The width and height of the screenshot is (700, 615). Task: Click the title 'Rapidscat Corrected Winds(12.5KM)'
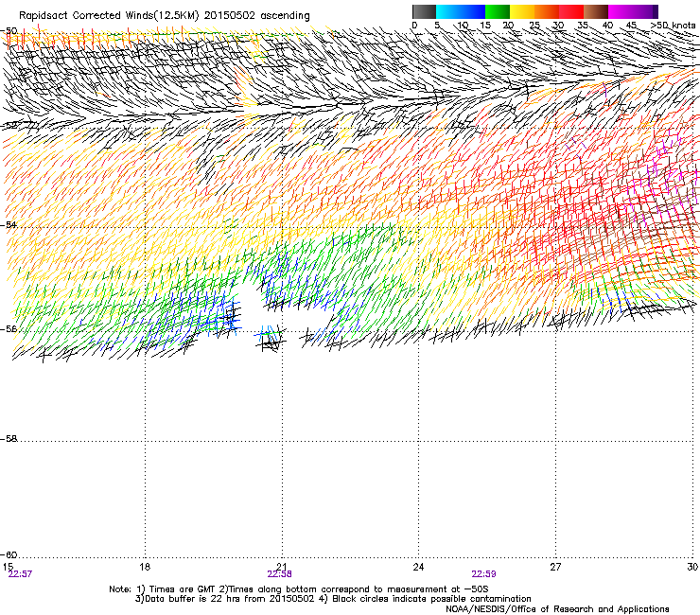point(109,16)
